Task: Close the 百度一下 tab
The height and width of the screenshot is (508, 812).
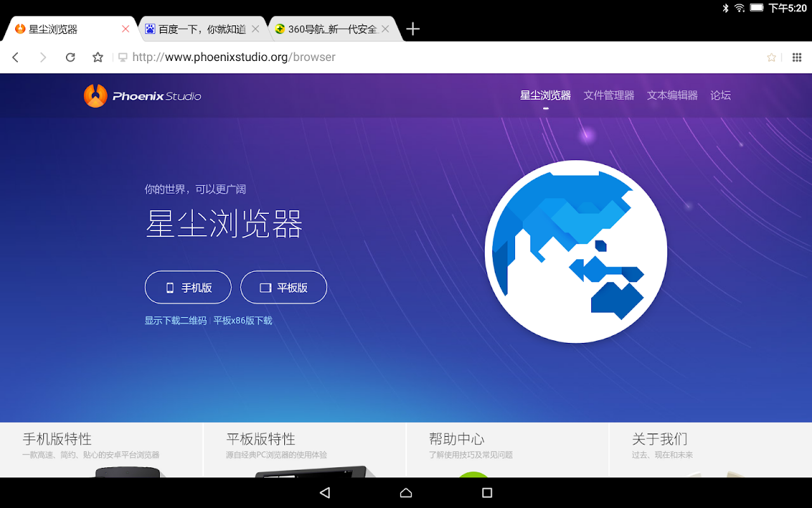Action: 256,29
